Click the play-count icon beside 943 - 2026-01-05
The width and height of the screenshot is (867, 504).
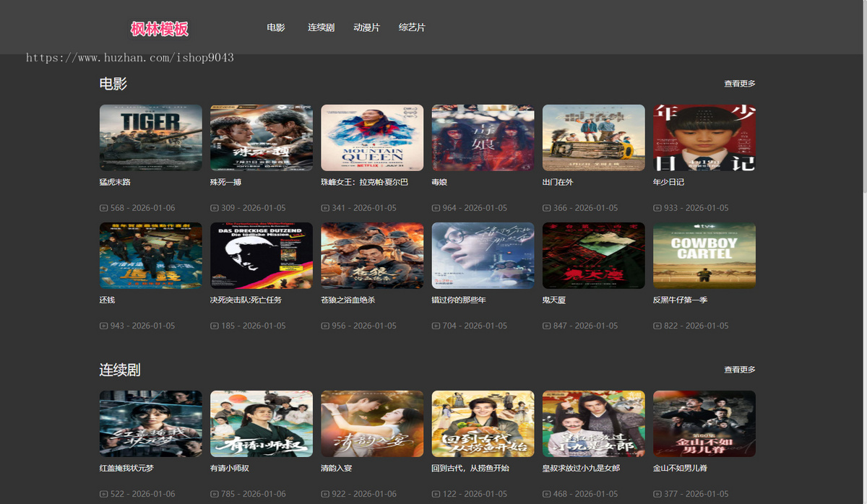pyautogui.click(x=103, y=326)
